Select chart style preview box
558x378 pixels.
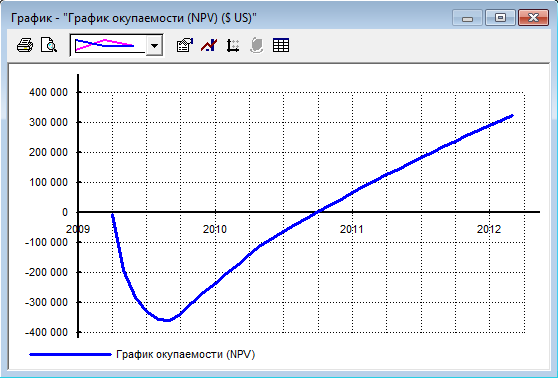[108, 46]
